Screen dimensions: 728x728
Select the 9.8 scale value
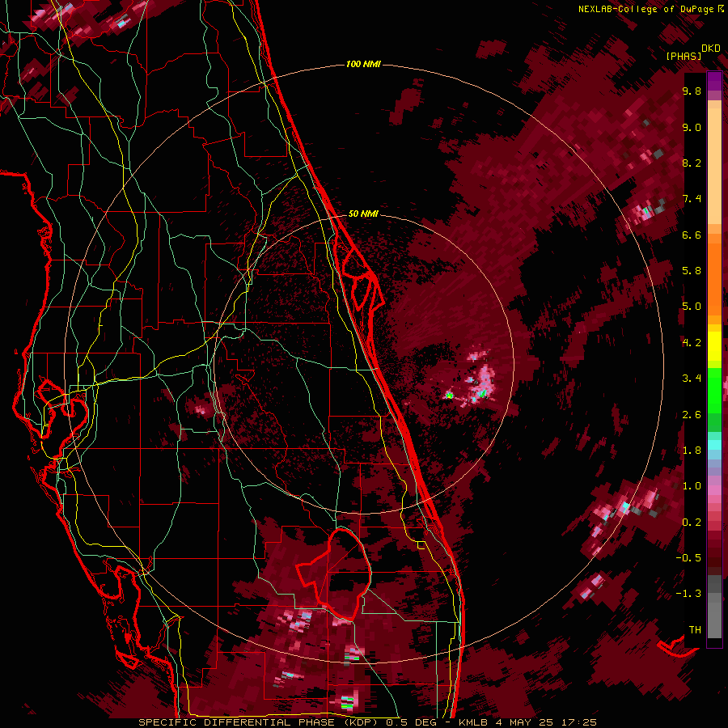[692, 91]
